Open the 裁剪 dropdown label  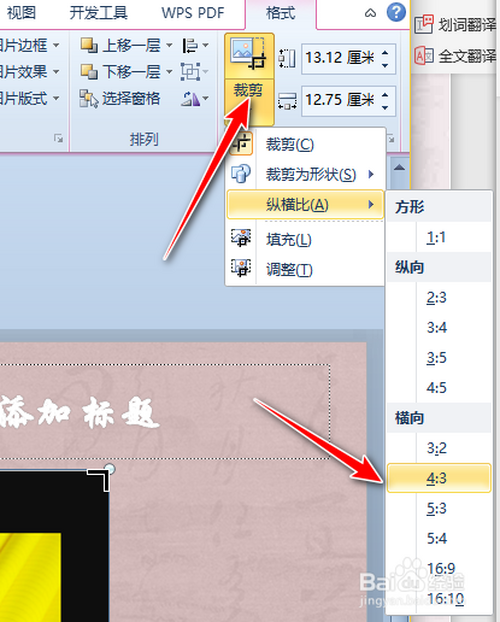pyautogui.click(x=249, y=102)
